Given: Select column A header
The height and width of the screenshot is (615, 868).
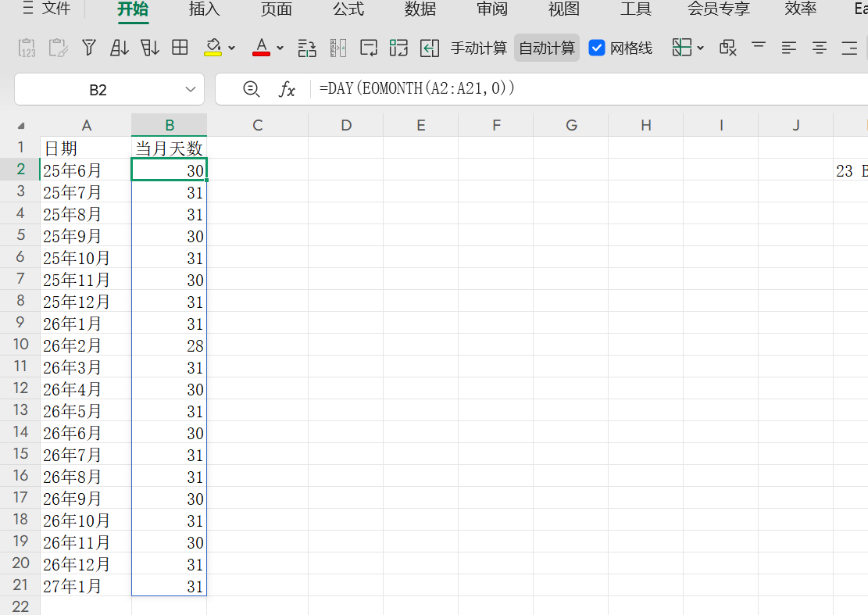Looking at the screenshot, I should (x=86, y=125).
